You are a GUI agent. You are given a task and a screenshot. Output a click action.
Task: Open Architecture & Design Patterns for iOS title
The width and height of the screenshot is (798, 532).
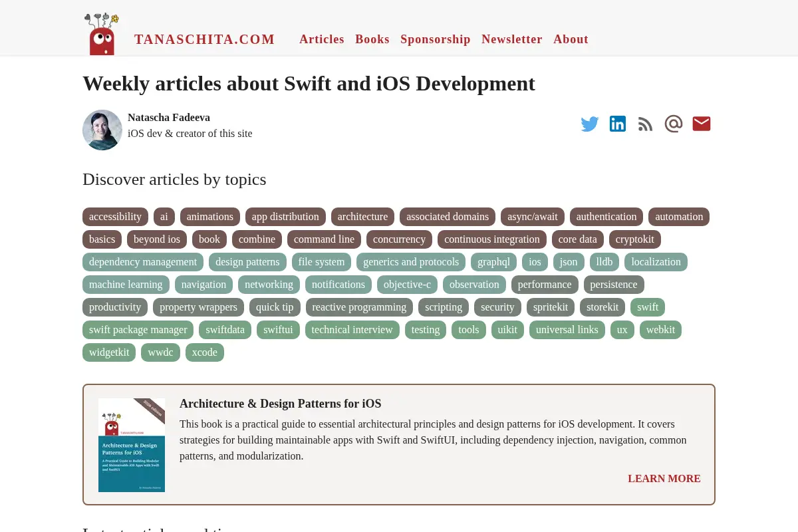(x=280, y=404)
